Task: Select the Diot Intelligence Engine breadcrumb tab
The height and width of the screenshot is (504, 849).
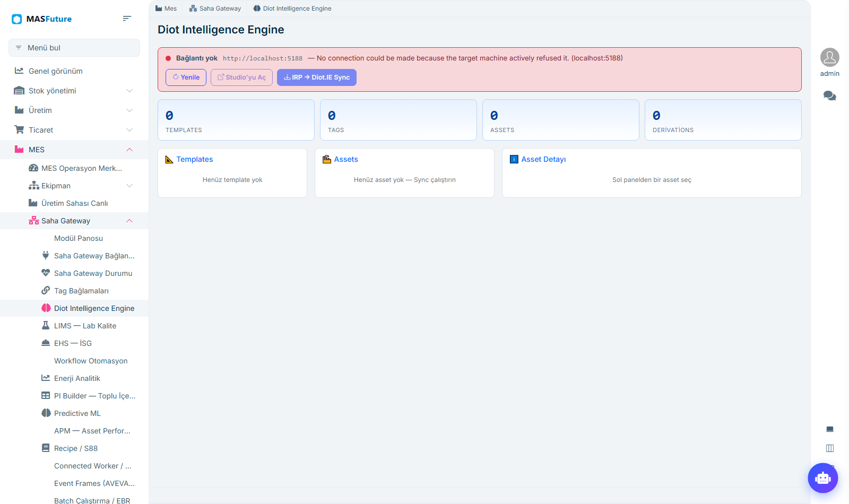Action: (292, 8)
